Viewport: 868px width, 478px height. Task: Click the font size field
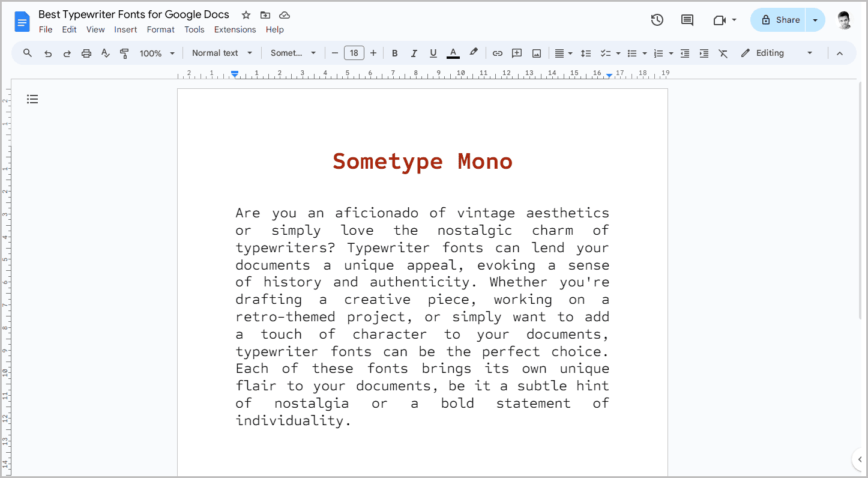354,53
